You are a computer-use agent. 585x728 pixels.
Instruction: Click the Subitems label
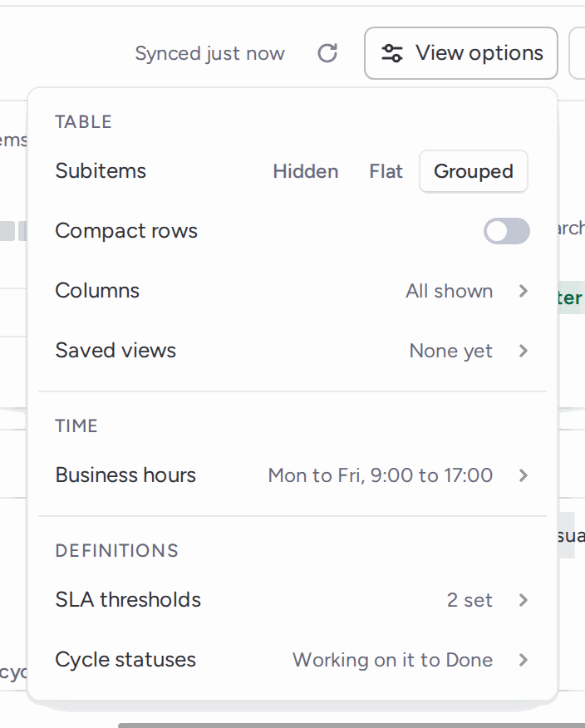(101, 171)
